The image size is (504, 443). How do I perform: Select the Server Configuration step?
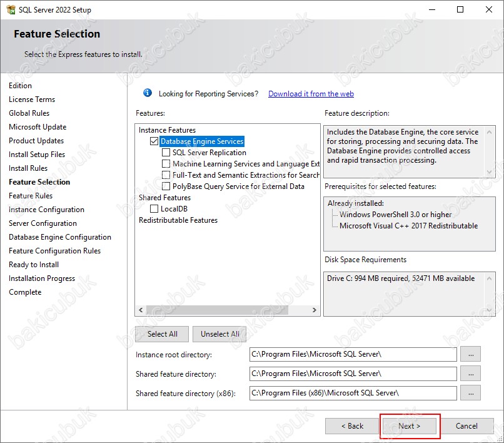[43, 223]
